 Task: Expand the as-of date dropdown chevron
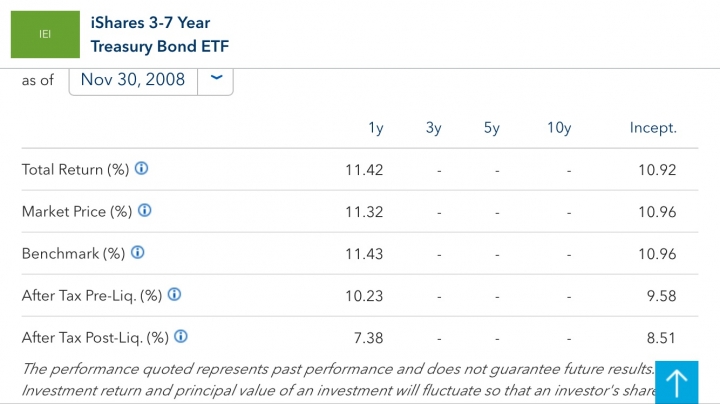pyautogui.click(x=216, y=80)
